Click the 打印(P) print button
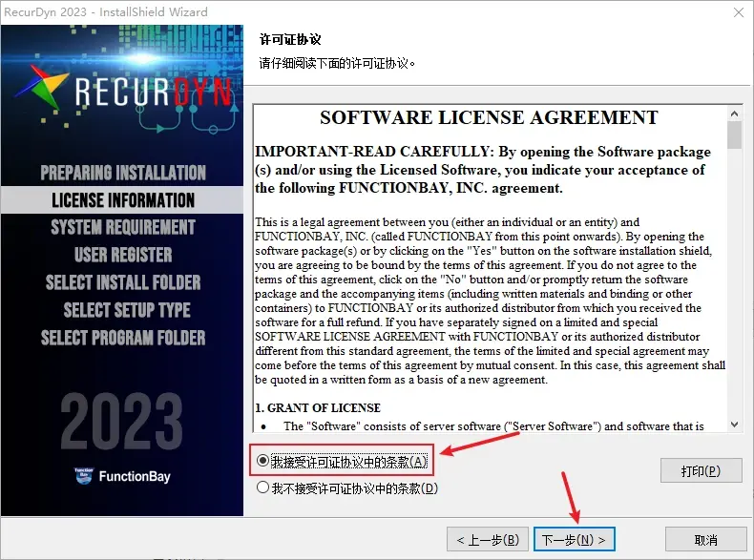This screenshot has height=560, width=754. (702, 470)
